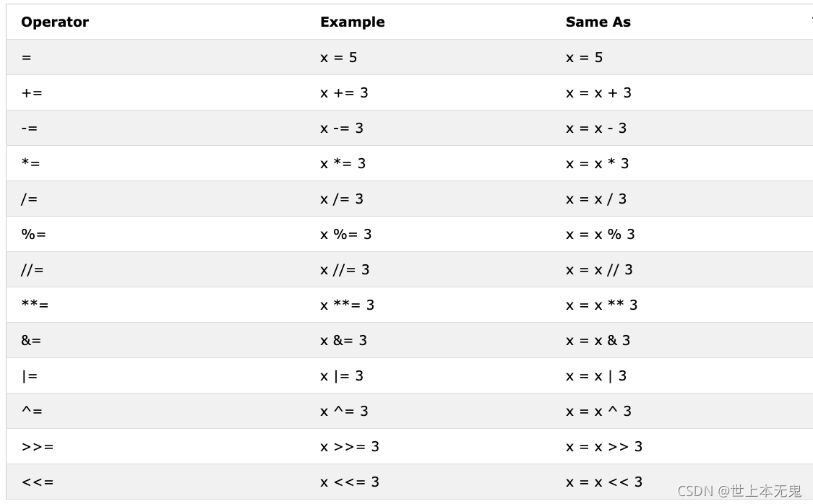Click the Operator column header
Screen dimensions: 813x504
[x=55, y=22]
